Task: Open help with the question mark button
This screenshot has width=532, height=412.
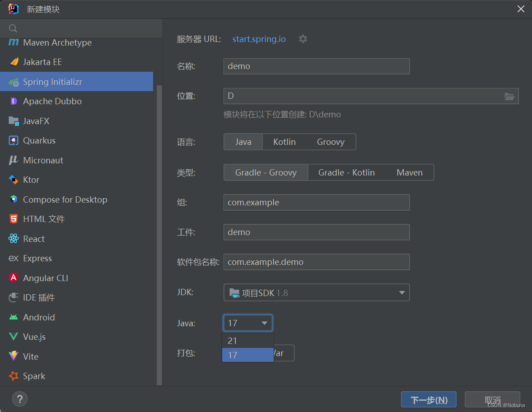Action: [x=19, y=399]
